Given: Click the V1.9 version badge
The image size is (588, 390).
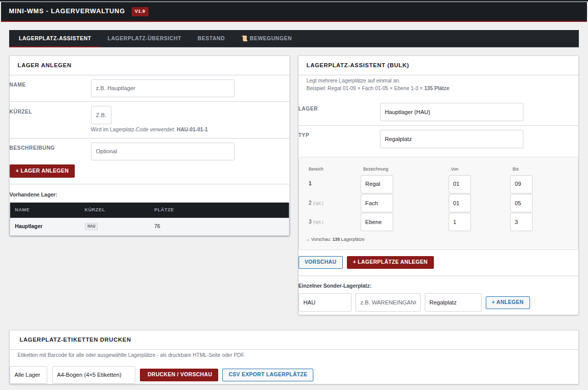Looking at the screenshot, I should (140, 11).
